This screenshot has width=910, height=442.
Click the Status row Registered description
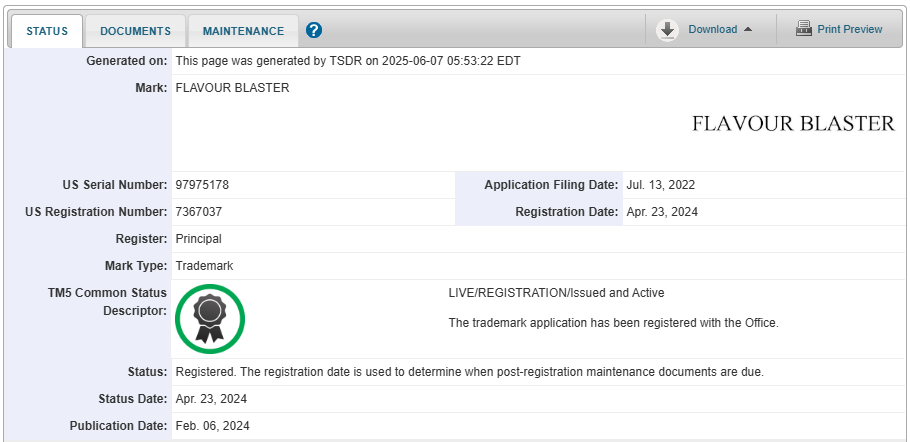470,372
